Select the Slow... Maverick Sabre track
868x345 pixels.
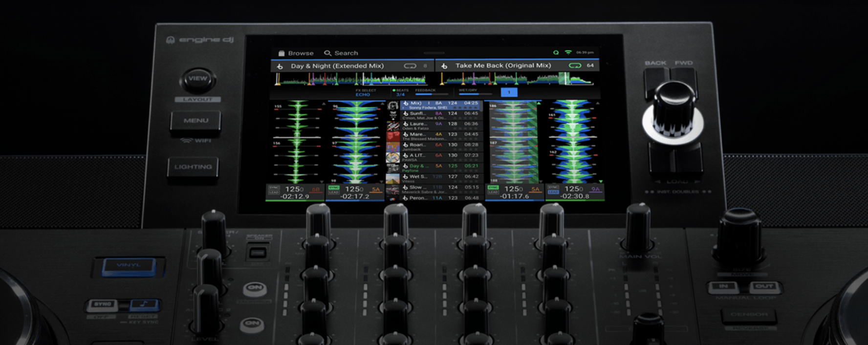[x=441, y=189]
